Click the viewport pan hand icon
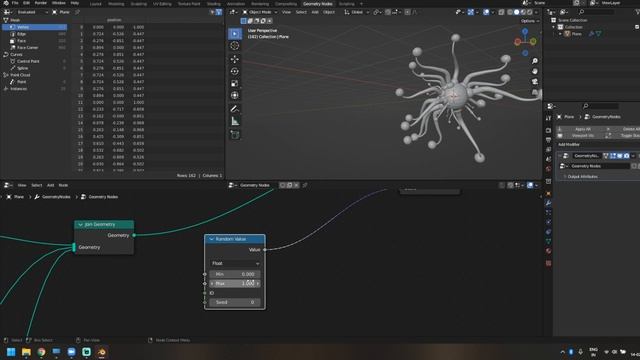 (535, 71)
